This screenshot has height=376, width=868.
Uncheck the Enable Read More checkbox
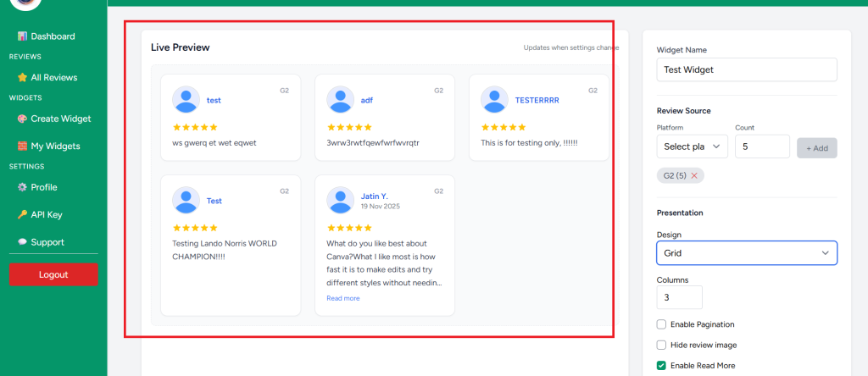pos(661,365)
